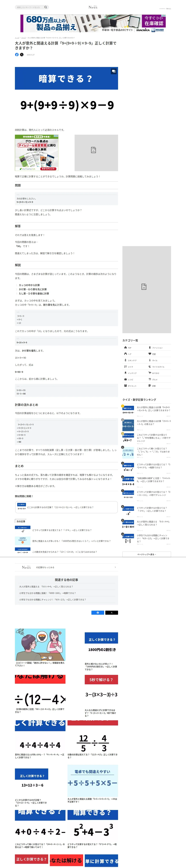Open the News logo at top
Viewport: 186px width, 868px height.
93,7
